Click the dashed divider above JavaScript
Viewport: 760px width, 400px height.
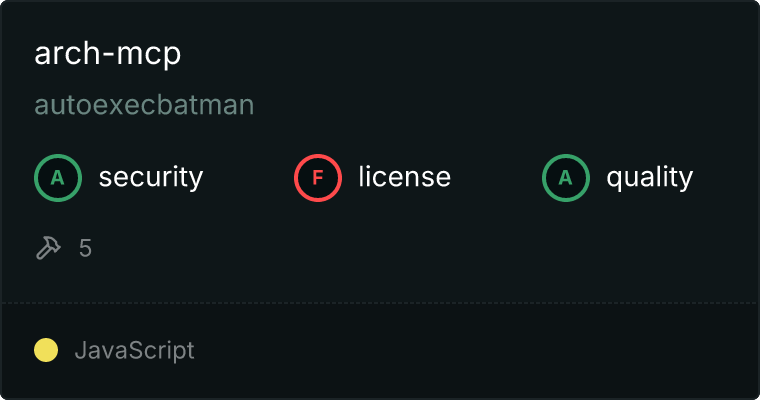[x=380, y=302]
